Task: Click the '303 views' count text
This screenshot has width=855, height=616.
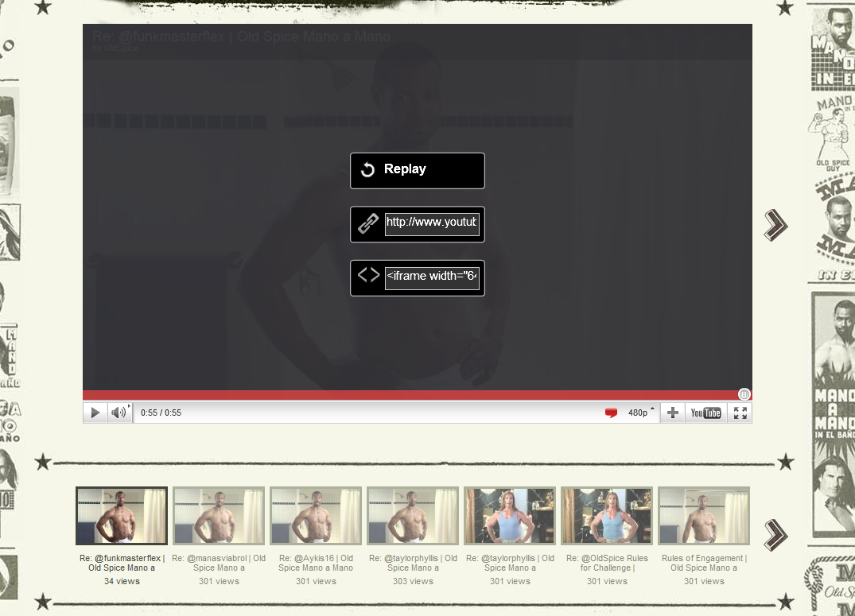Action: click(413, 581)
